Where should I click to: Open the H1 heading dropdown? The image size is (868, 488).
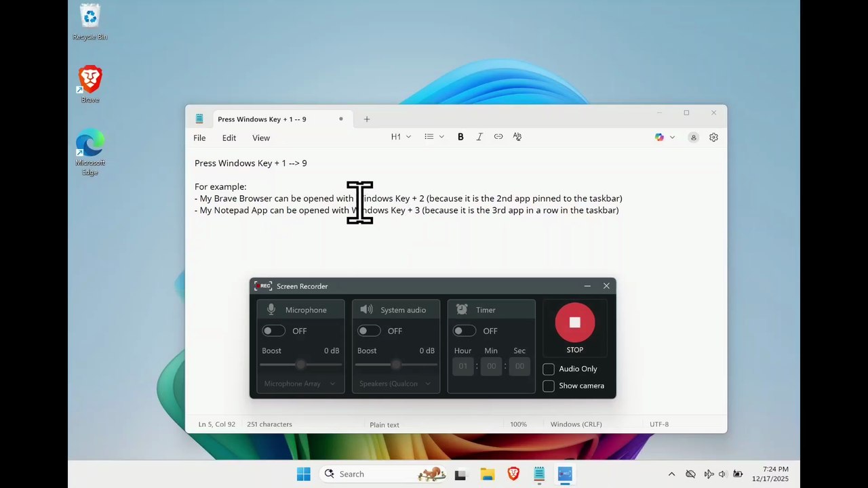[401, 137]
